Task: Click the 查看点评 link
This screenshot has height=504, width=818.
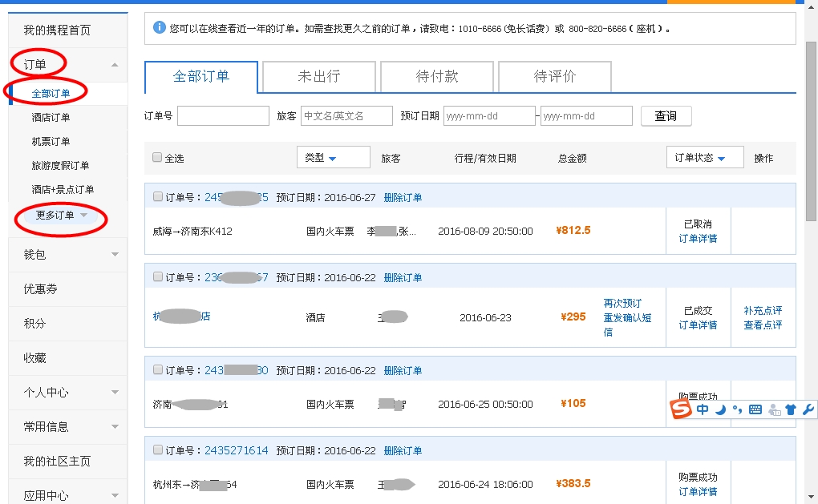Action: pos(763,325)
